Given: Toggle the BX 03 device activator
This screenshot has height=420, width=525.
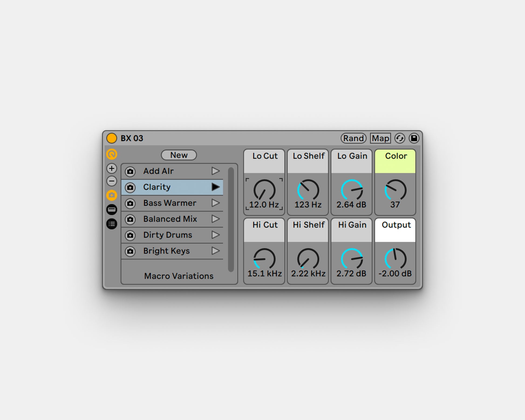Looking at the screenshot, I should tap(111, 138).
